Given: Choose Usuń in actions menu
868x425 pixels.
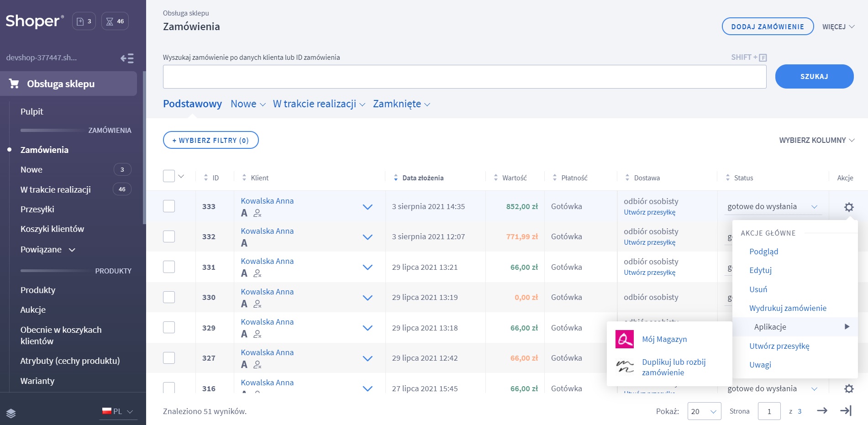Looking at the screenshot, I should [758, 289].
